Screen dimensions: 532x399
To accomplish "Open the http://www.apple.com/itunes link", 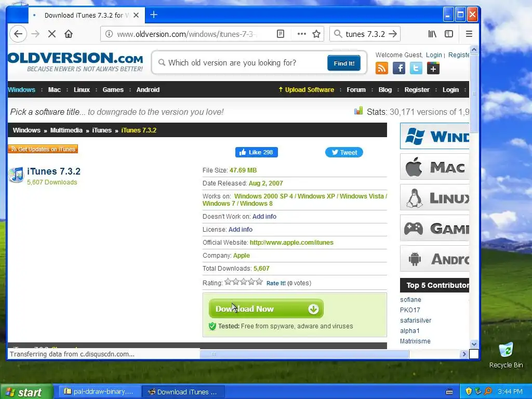I will tap(291, 243).
